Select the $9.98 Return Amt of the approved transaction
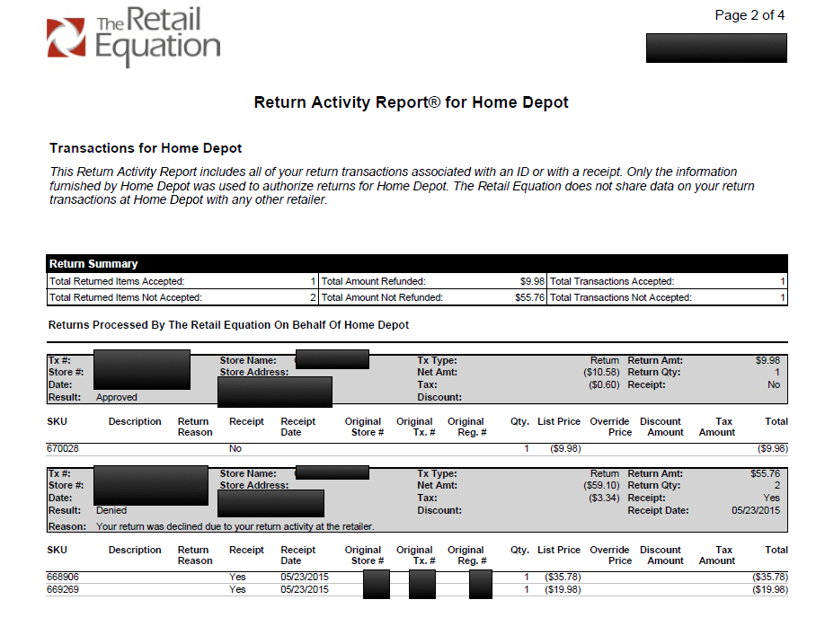 (x=767, y=360)
